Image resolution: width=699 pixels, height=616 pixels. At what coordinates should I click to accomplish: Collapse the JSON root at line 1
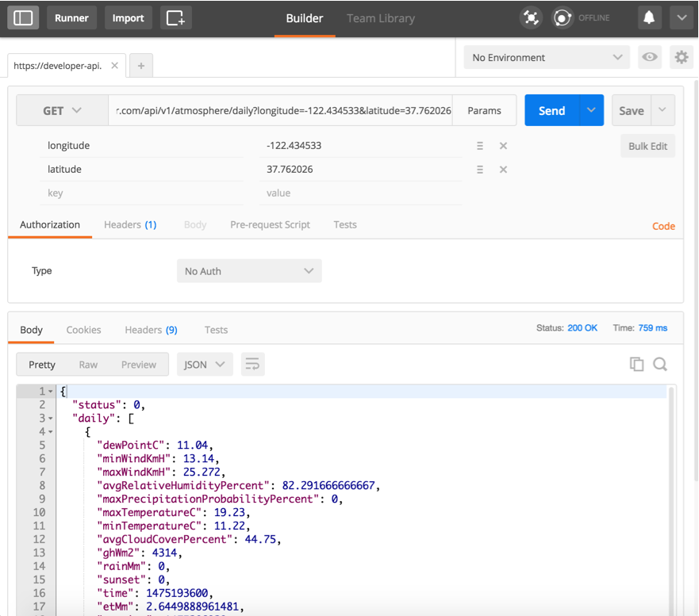51,392
